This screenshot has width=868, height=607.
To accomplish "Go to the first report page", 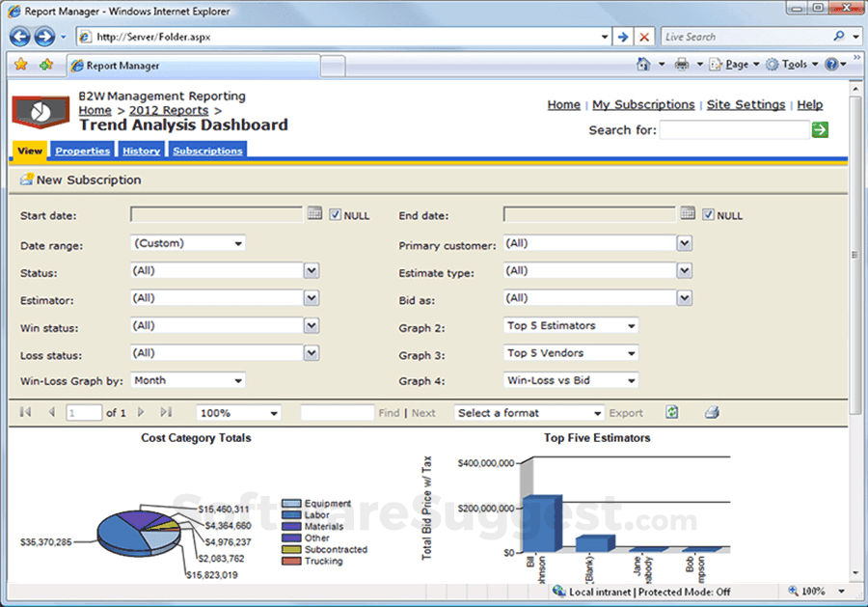I will click(26, 412).
